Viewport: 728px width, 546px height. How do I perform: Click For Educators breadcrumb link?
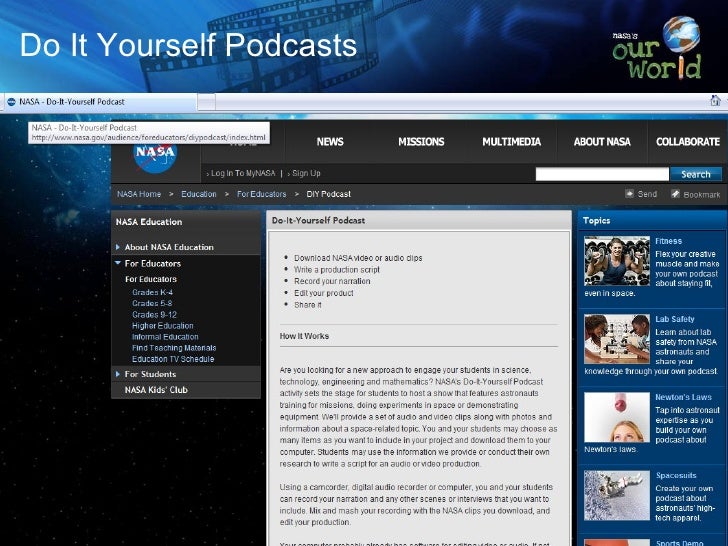click(x=261, y=194)
